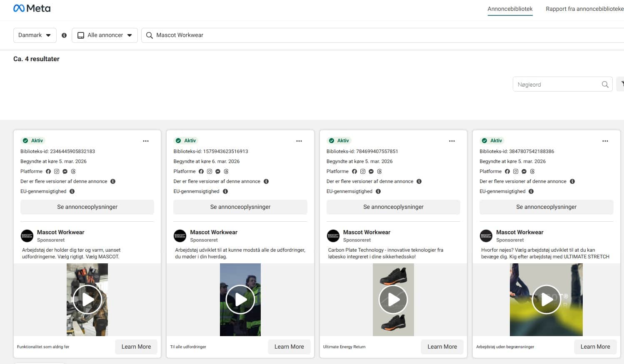The height and width of the screenshot is (364, 624).
Task: Switch to the Annoncebibliotek tab
Action: 510,9
